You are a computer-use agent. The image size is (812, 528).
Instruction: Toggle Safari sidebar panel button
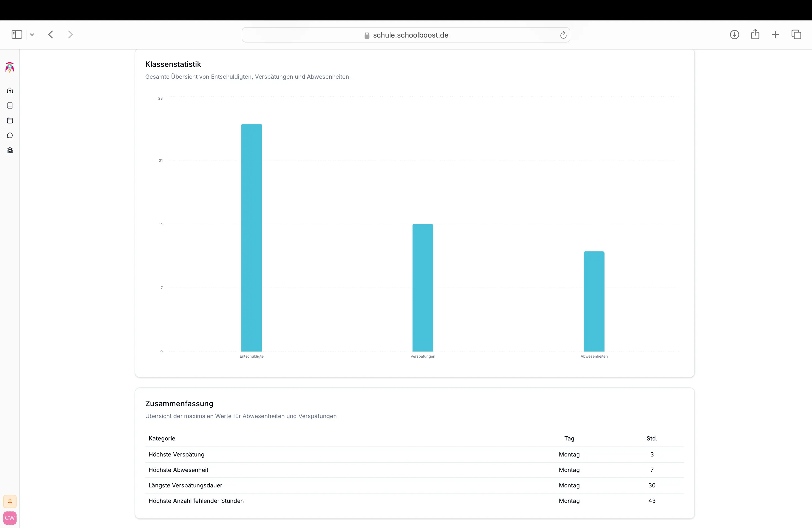[17, 35]
